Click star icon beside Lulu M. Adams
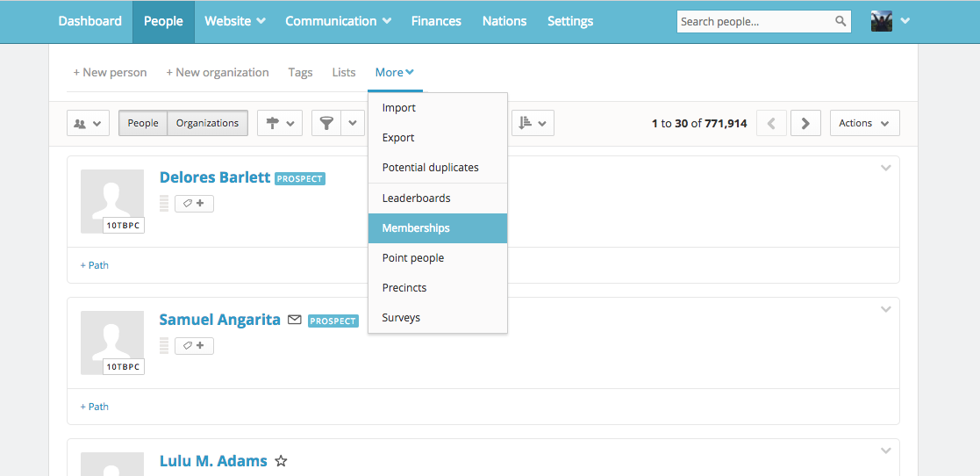This screenshot has height=476, width=980. click(281, 461)
